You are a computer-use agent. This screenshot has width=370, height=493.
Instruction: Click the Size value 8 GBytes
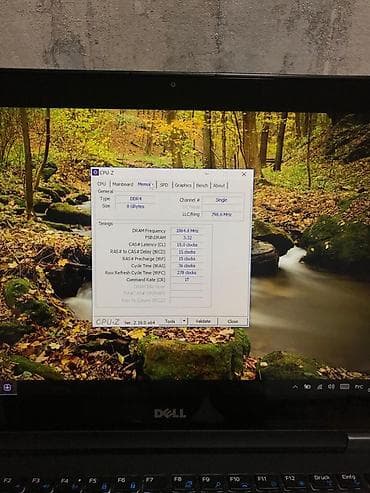136,206
